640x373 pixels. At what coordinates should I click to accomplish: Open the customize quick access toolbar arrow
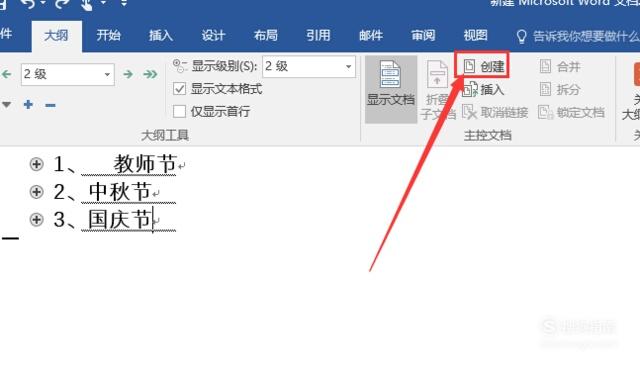(124, 3)
